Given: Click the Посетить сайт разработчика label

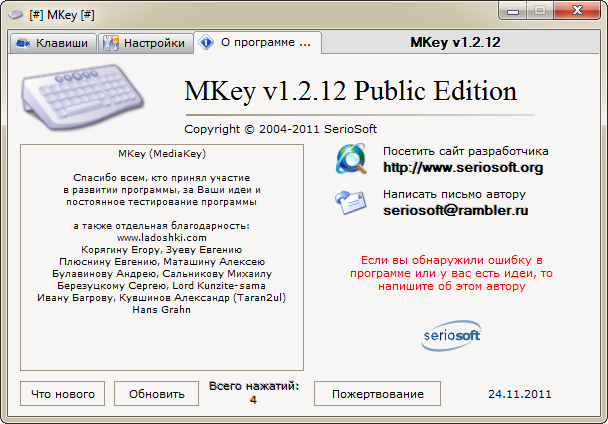Looking at the screenshot, I should (466, 151).
